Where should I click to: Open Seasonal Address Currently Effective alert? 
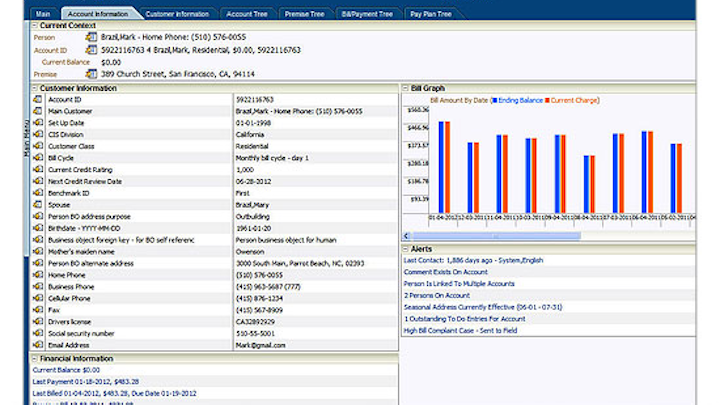pyautogui.click(x=483, y=307)
